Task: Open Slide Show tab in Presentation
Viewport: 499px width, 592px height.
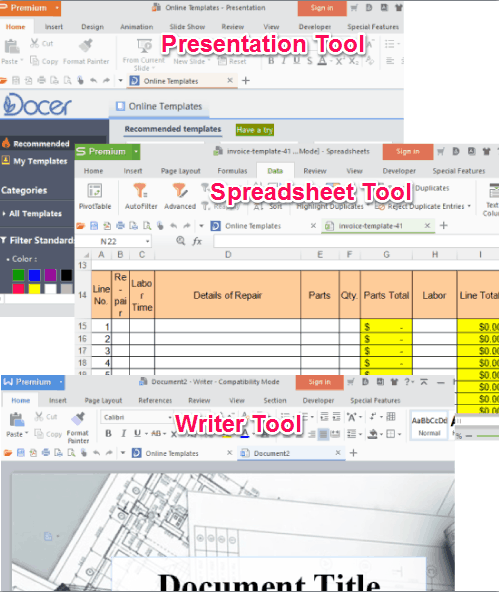Action: (x=187, y=27)
